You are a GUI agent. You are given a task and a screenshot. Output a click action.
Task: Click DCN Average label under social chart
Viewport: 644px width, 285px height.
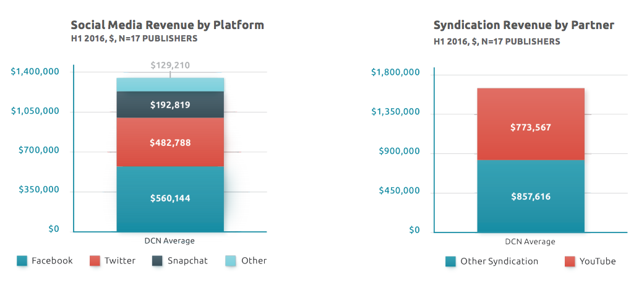170,240
